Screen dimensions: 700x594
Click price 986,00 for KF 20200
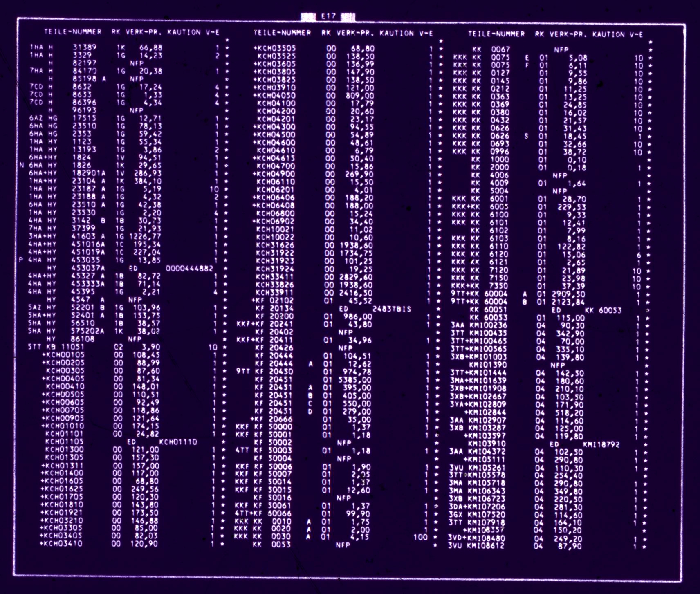[358, 316]
